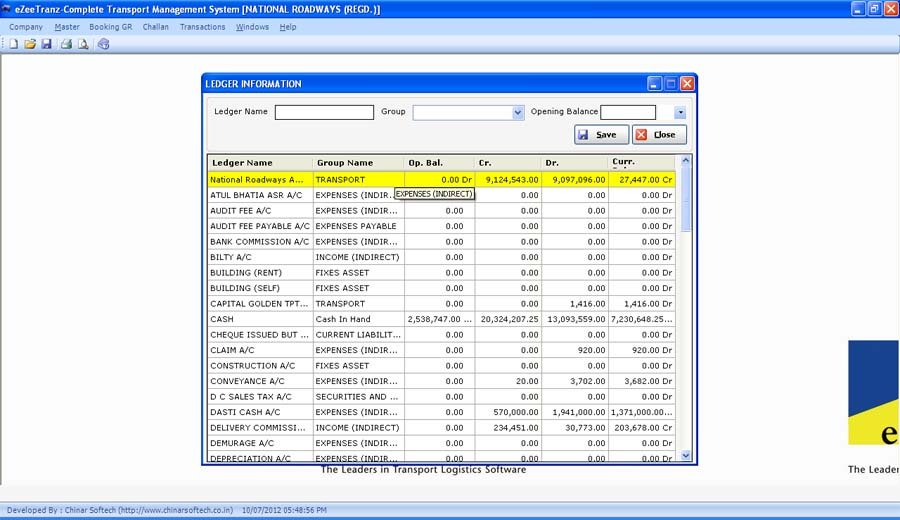900x520 pixels.
Task: Select the CASH ledger row
Action: point(441,319)
